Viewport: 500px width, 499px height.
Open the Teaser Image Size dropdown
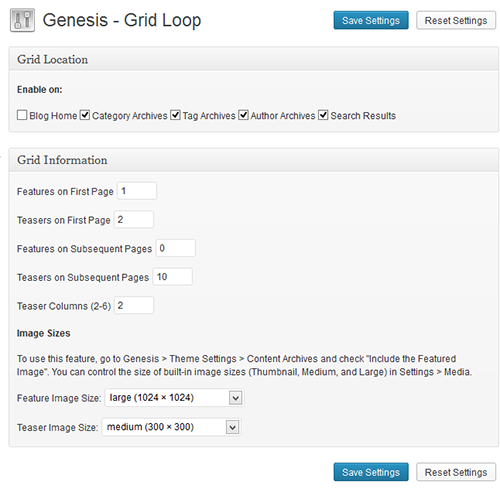coord(171,427)
